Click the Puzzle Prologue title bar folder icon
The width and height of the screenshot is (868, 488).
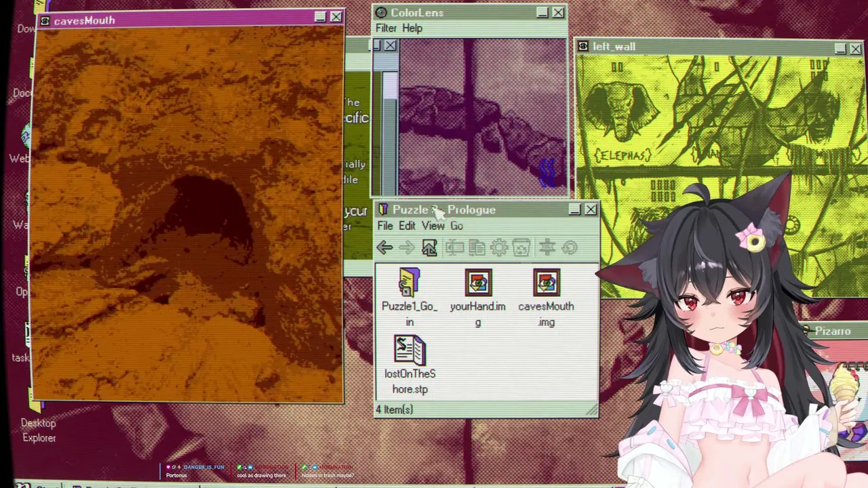[383, 210]
